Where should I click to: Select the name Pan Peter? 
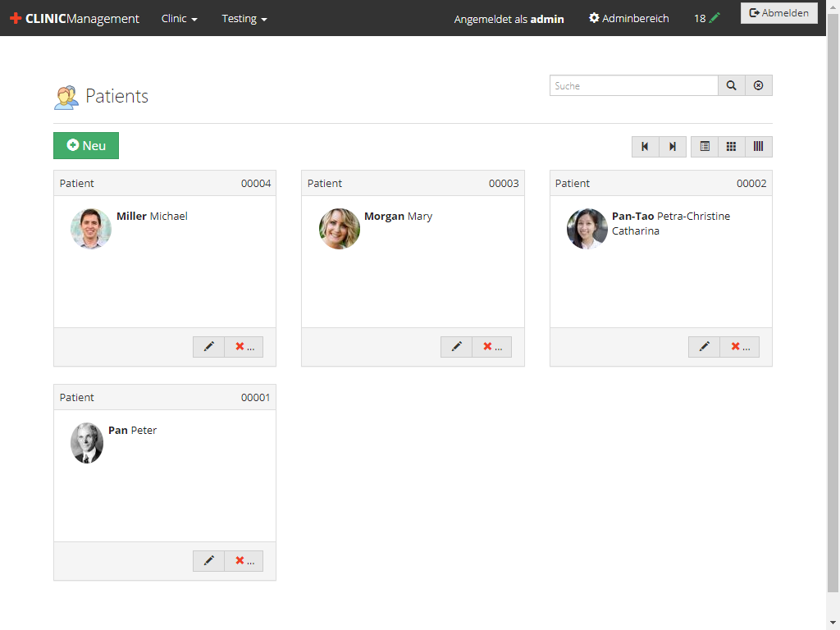point(132,431)
